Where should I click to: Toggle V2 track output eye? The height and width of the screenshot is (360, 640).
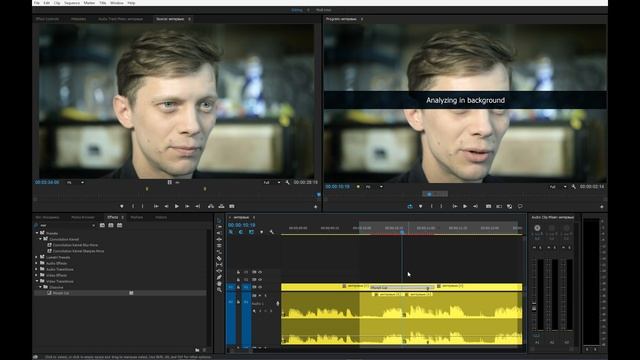[260, 280]
